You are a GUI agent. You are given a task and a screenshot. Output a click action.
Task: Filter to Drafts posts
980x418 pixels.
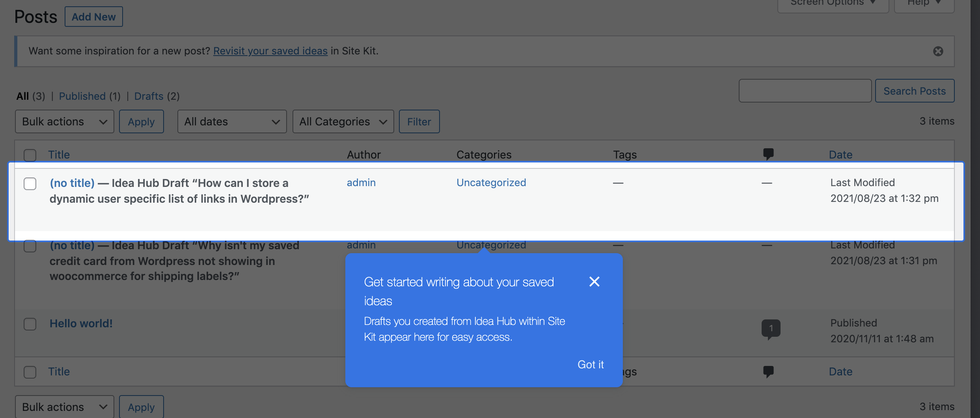(x=149, y=96)
